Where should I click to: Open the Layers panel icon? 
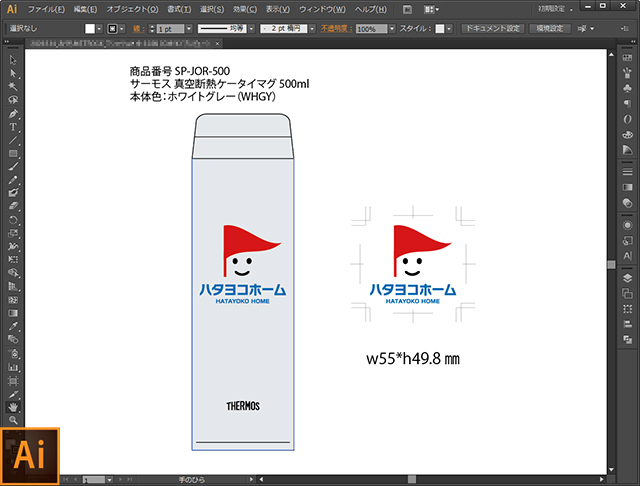point(627,278)
